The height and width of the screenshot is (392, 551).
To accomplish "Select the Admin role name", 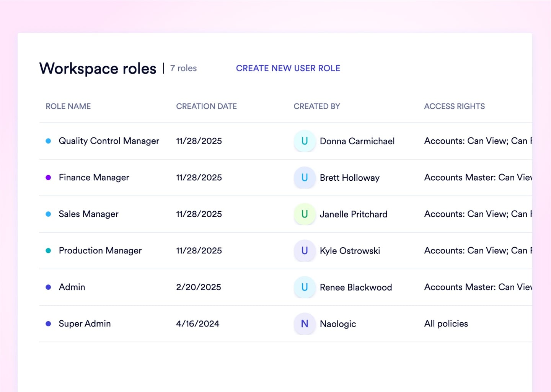I will point(72,287).
